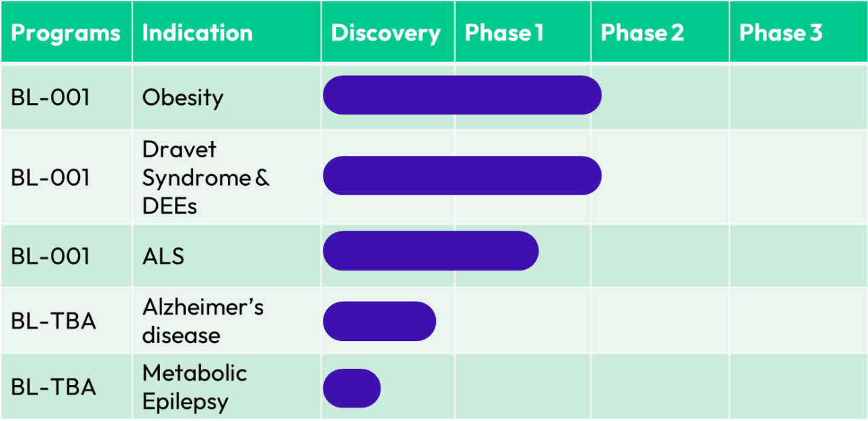Image resolution: width=868 pixels, height=421 pixels.
Task: Click the Metabolic Epilepsy indication
Action: [194, 387]
